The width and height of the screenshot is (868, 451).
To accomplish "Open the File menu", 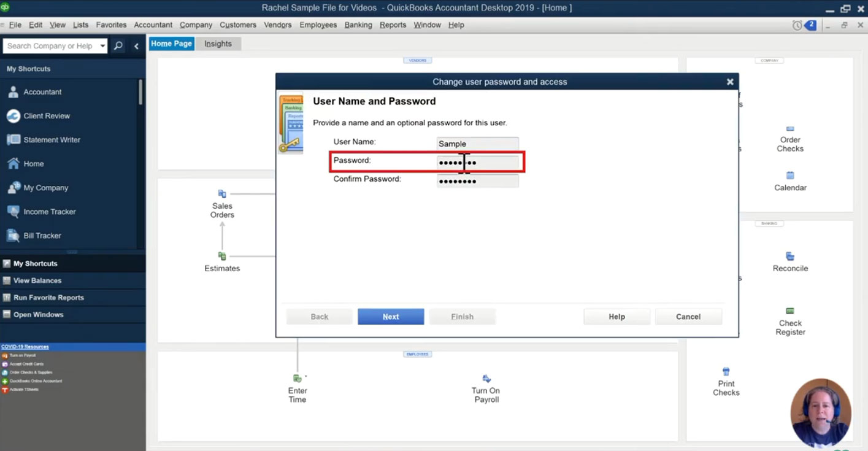I will coord(15,25).
